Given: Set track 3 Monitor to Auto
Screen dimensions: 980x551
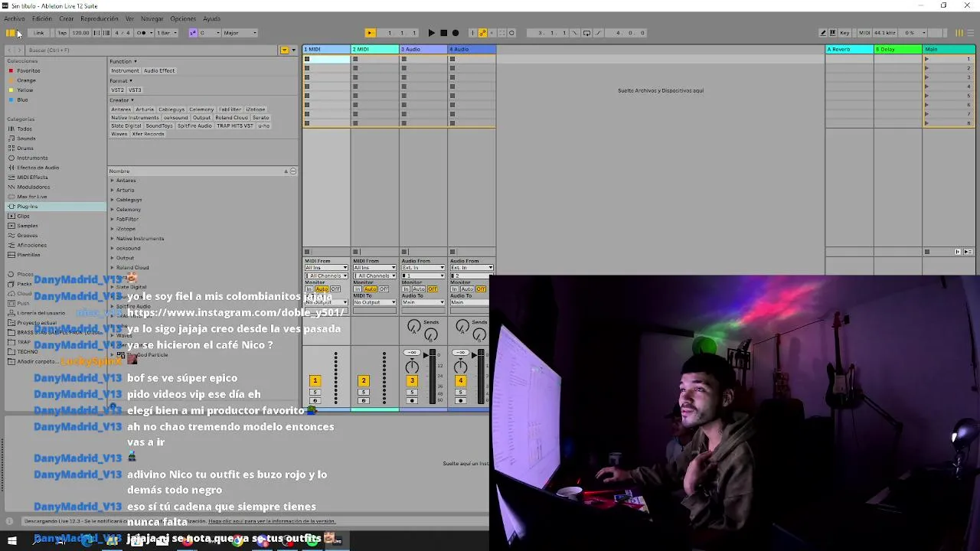Looking at the screenshot, I should point(419,289).
